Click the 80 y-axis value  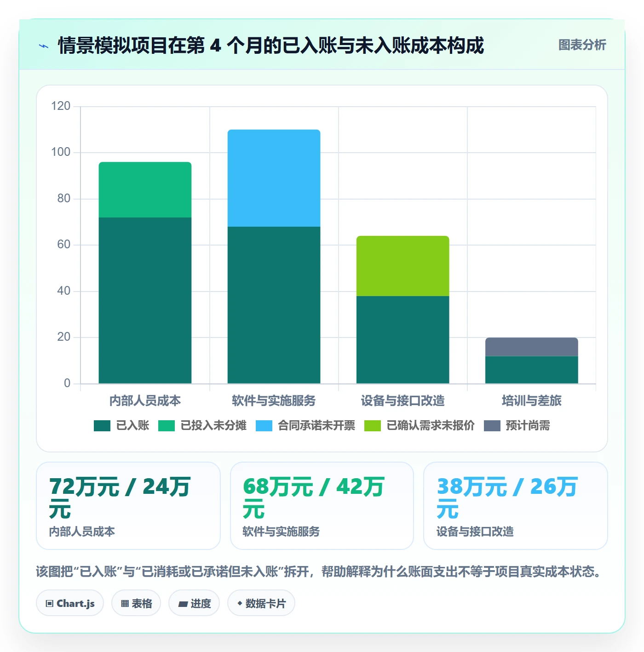point(64,199)
